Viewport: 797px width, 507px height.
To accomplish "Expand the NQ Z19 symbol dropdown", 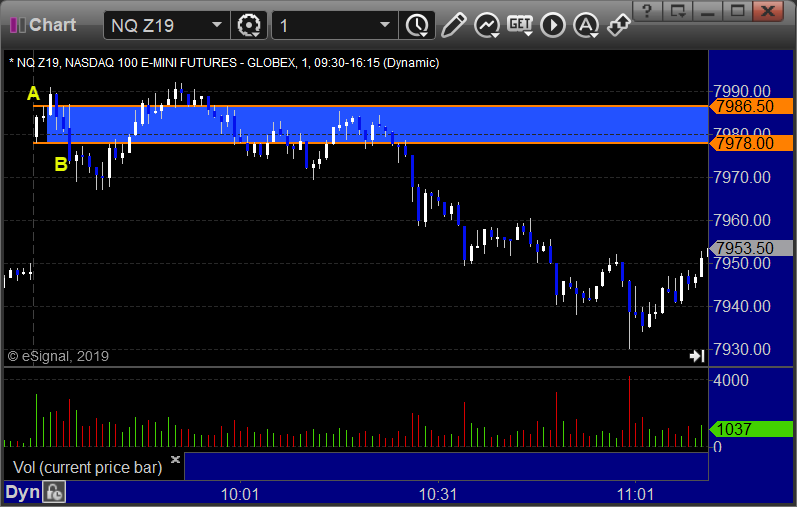I will [217, 24].
